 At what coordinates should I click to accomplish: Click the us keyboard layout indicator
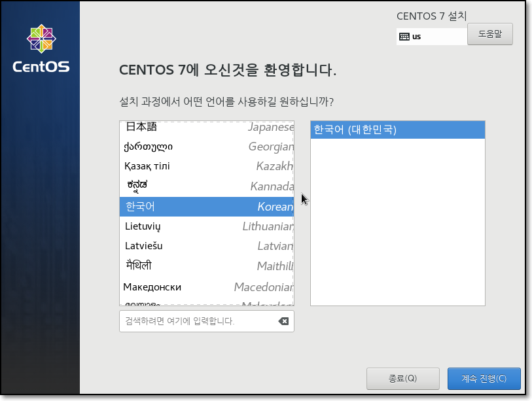(432, 36)
